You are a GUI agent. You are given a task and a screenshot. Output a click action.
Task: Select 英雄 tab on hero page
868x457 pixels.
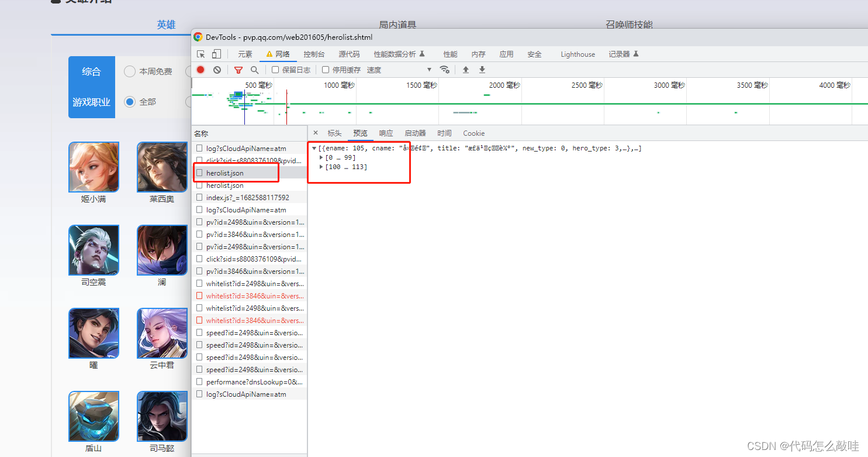pos(166,24)
